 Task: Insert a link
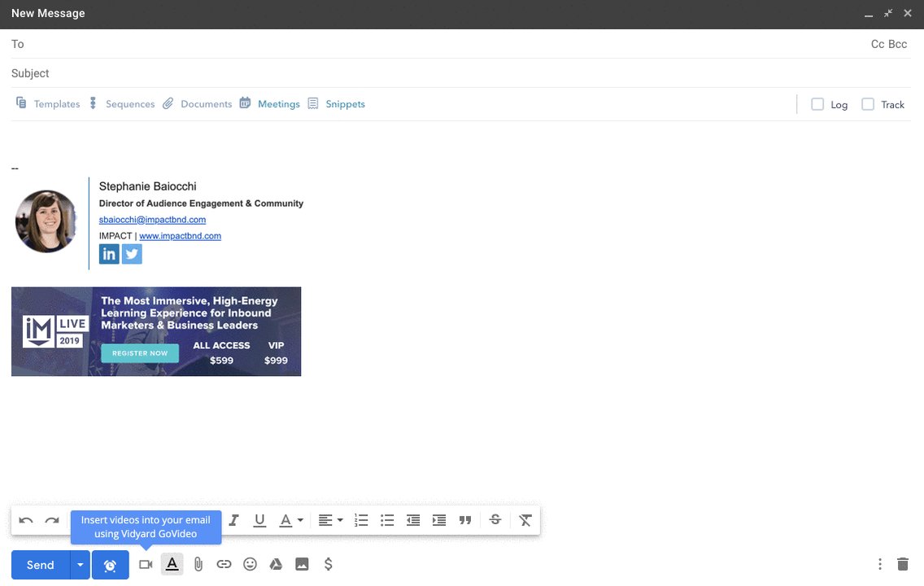point(224,565)
